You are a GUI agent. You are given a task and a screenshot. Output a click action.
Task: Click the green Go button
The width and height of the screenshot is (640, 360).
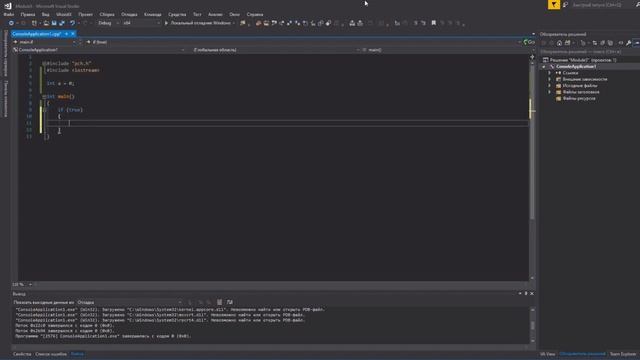(529, 42)
